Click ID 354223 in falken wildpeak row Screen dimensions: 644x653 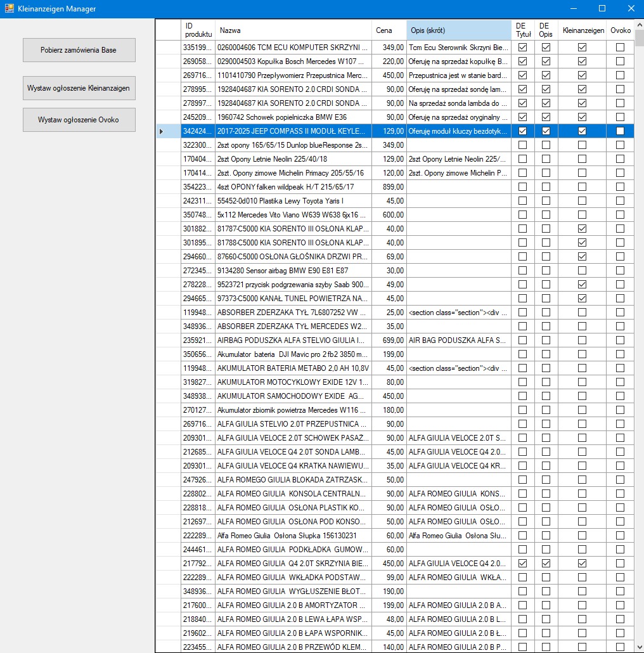(198, 187)
